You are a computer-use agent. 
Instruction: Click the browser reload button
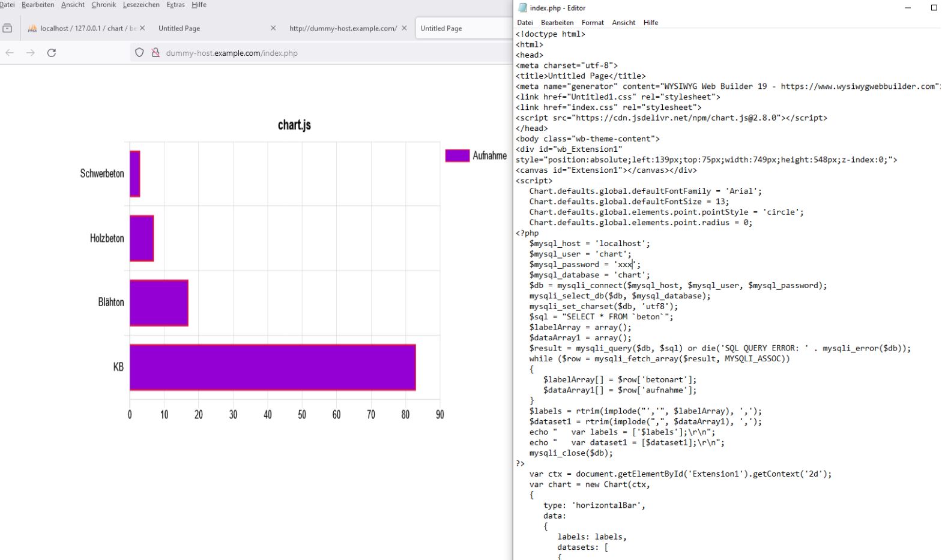52,53
